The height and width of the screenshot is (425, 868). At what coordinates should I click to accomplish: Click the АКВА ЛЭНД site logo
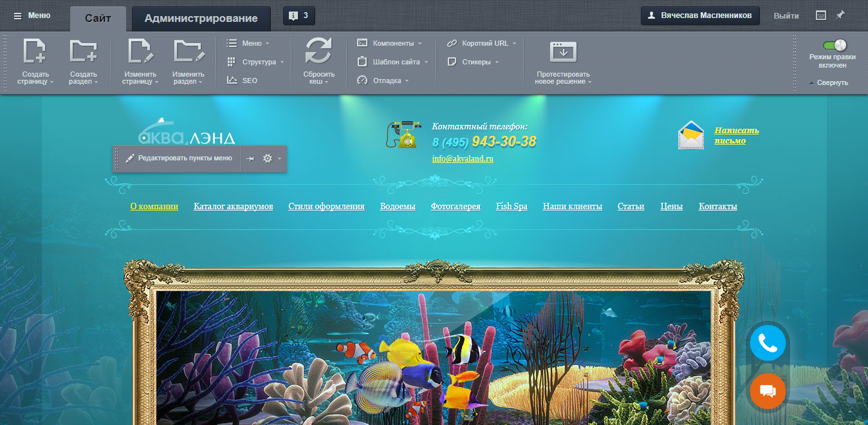click(187, 131)
